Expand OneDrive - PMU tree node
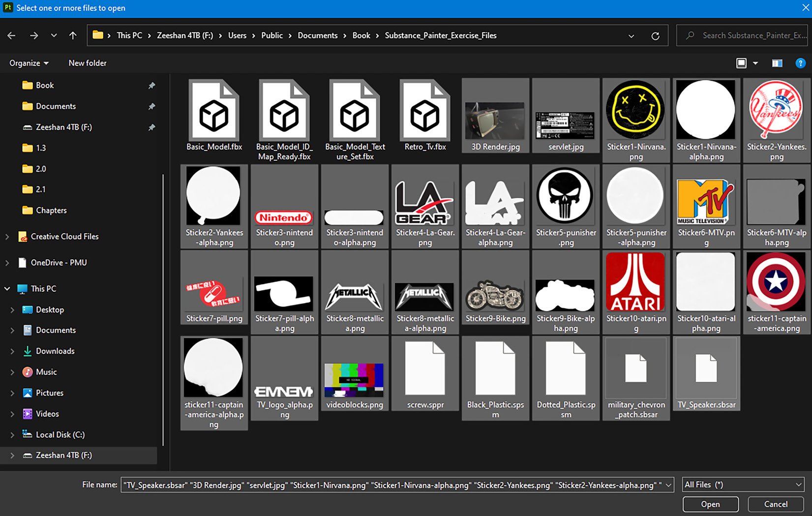Image resolution: width=812 pixels, height=516 pixels. (7, 263)
